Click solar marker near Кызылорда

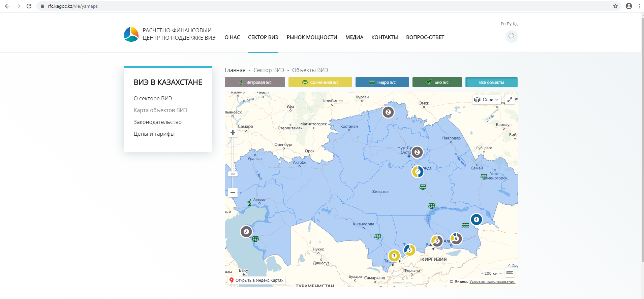coord(378,237)
